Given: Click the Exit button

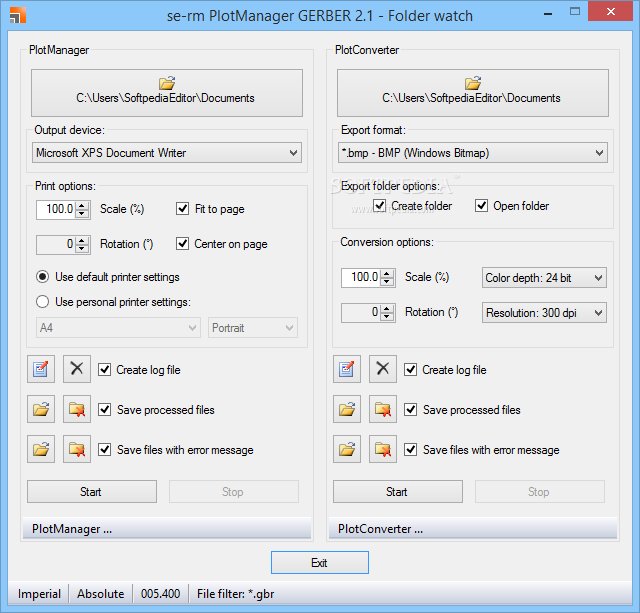Looking at the screenshot, I should pyautogui.click(x=320, y=562).
